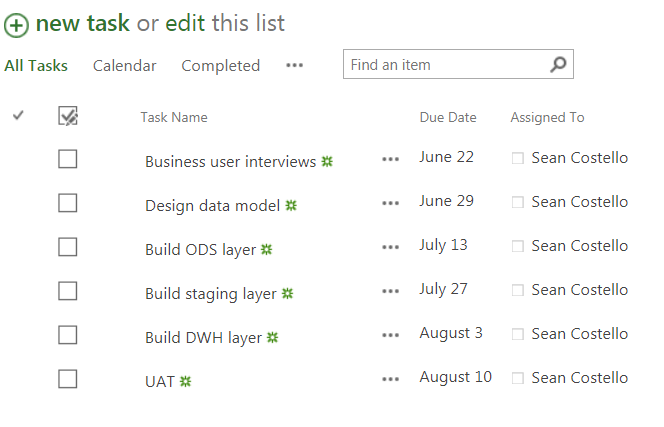
Task: Open the ellipsis menu for Build staging layer
Action: click(x=390, y=291)
